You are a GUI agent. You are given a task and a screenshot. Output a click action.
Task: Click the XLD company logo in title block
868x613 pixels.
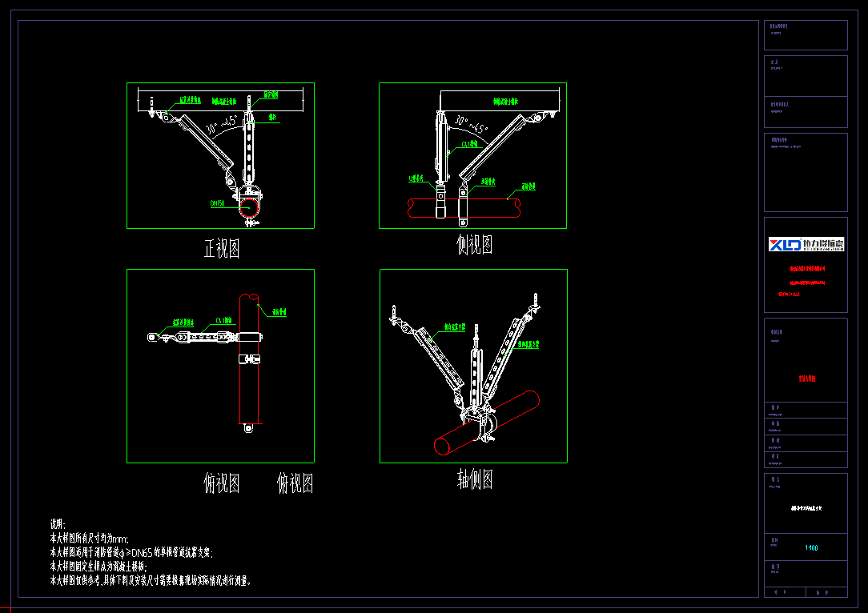tap(806, 244)
